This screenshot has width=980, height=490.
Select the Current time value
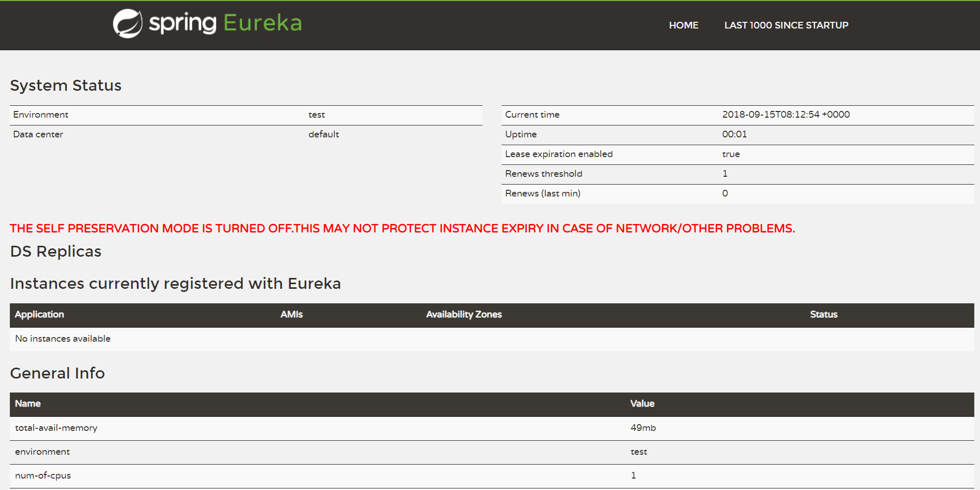click(x=786, y=115)
